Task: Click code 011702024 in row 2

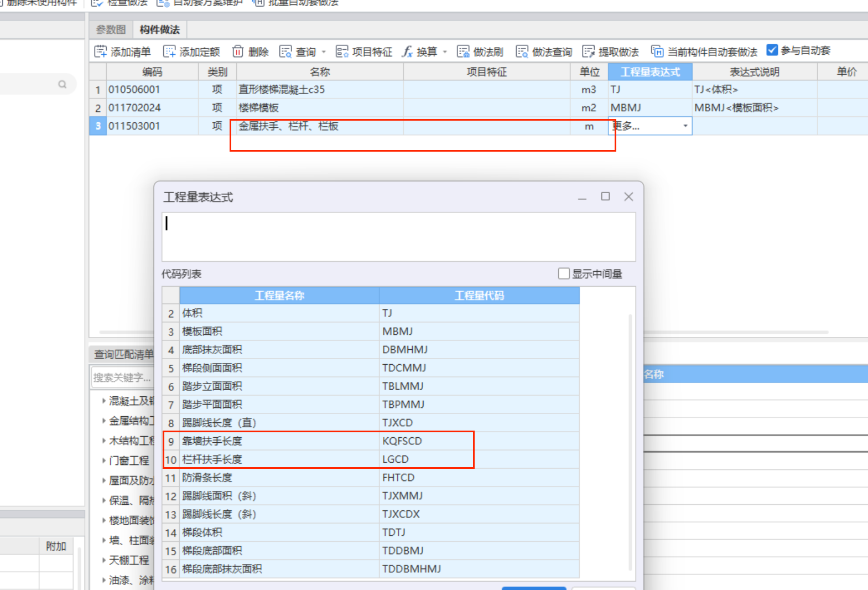Action: [152, 107]
